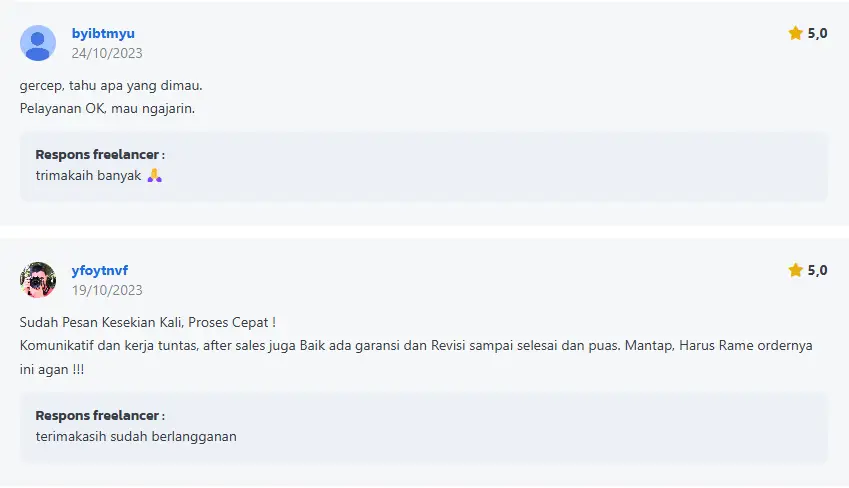Open byibtmyu's default avatar icon
Screen dimensions: 849x488
[x=38, y=43]
